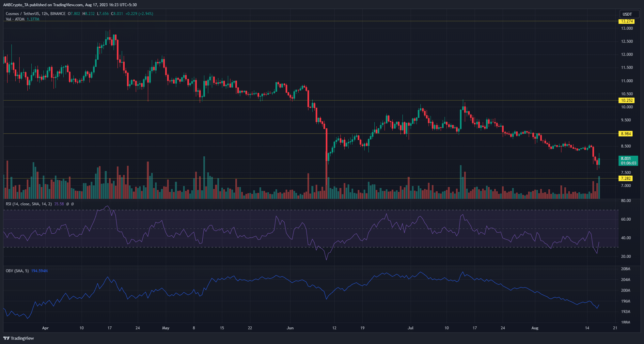This screenshot has height=344, width=644.
Task: Select the Jun label on time axis
Action: coord(290,328)
